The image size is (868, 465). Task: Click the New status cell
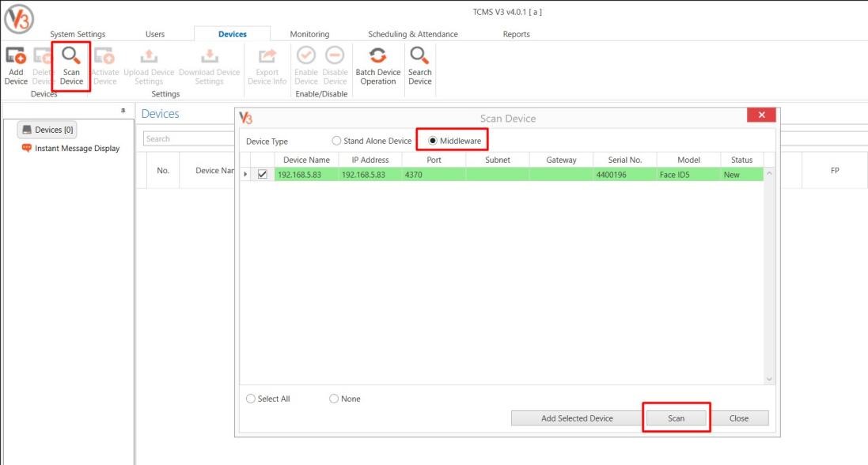pyautogui.click(x=741, y=174)
